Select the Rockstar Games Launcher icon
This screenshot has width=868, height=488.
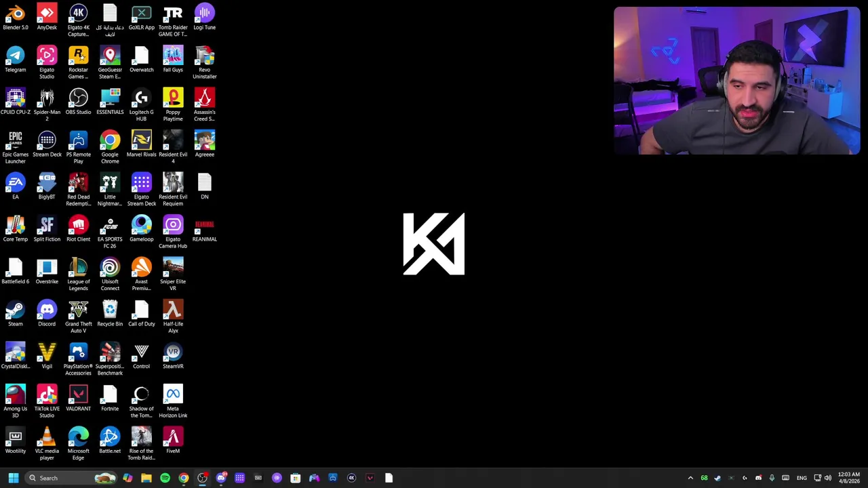79,63
